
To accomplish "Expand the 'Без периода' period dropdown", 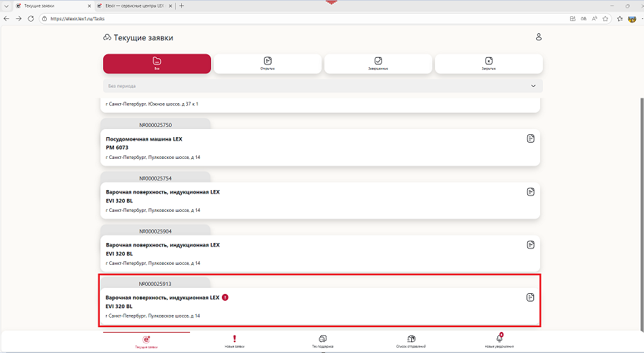I will (319, 86).
